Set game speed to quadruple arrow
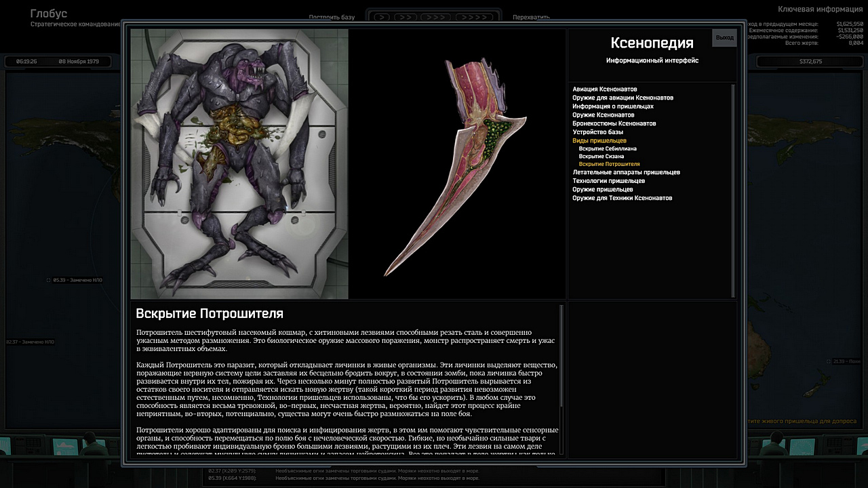Screen dimensions: 868x488 475,17
